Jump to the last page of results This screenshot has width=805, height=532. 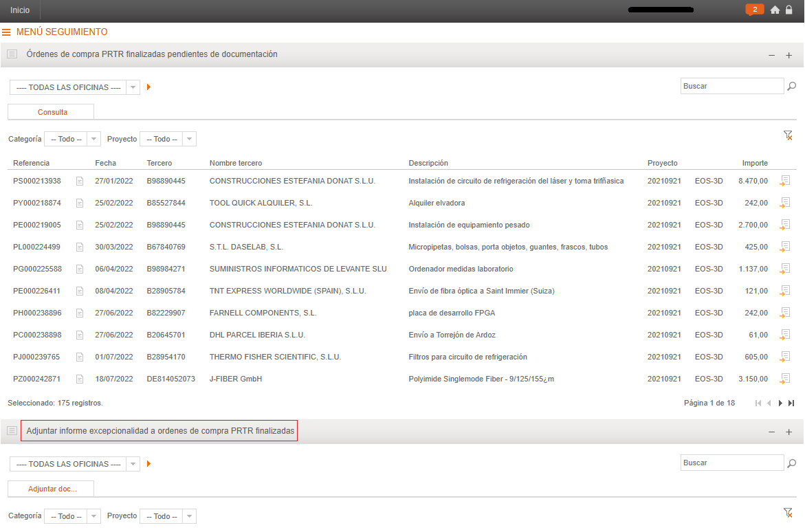pos(791,403)
